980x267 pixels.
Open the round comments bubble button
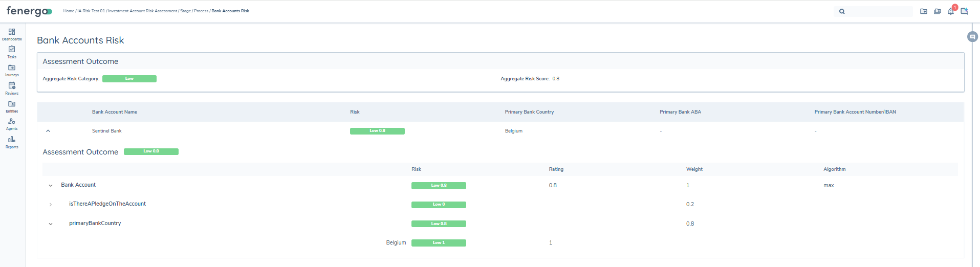973,37
